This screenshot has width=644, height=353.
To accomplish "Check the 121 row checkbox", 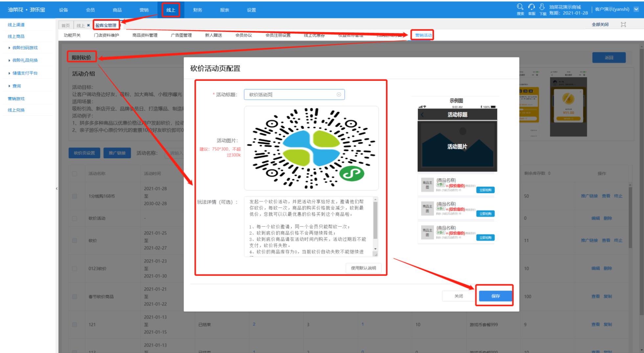I will tap(75, 324).
